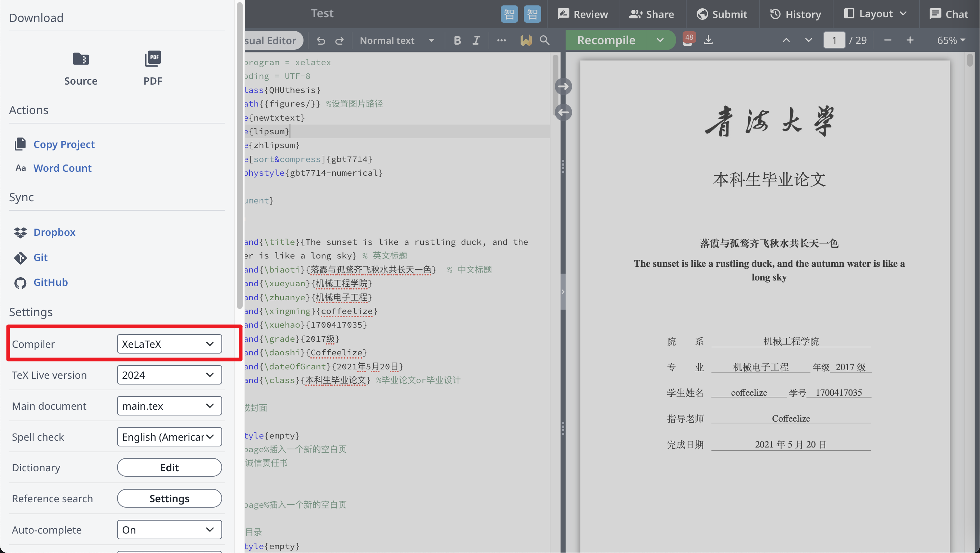Open search in the editor toolbar
The height and width of the screenshot is (553, 980).
click(544, 40)
